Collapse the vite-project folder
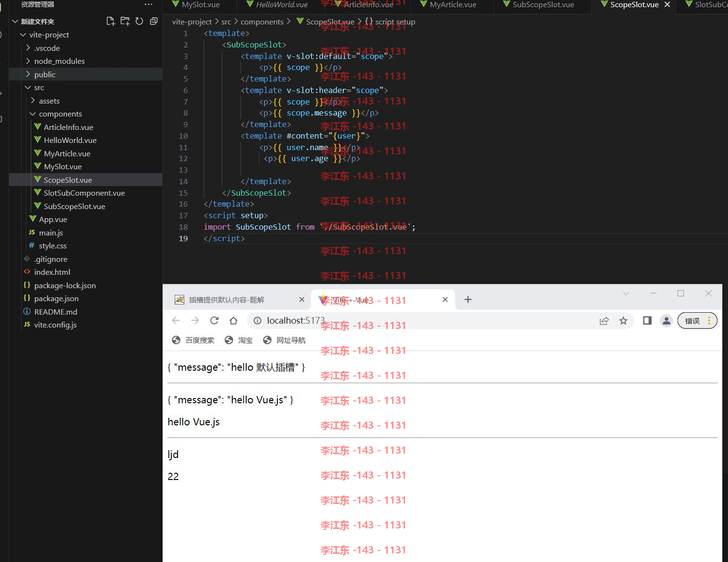 (x=23, y=35)
